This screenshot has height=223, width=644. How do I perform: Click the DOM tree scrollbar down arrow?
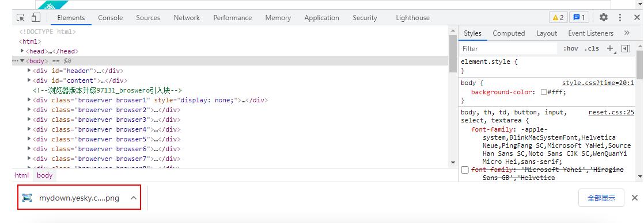pos(453,163)
